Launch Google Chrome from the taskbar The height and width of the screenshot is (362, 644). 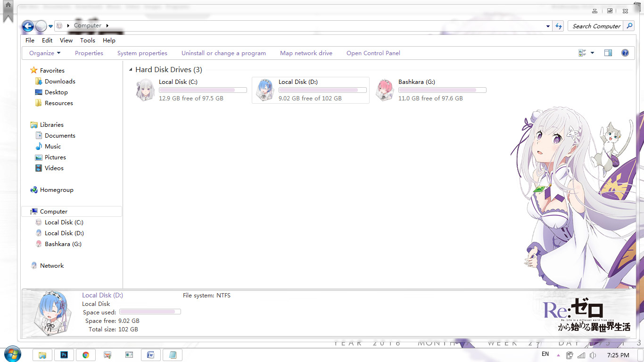[86, 354]
